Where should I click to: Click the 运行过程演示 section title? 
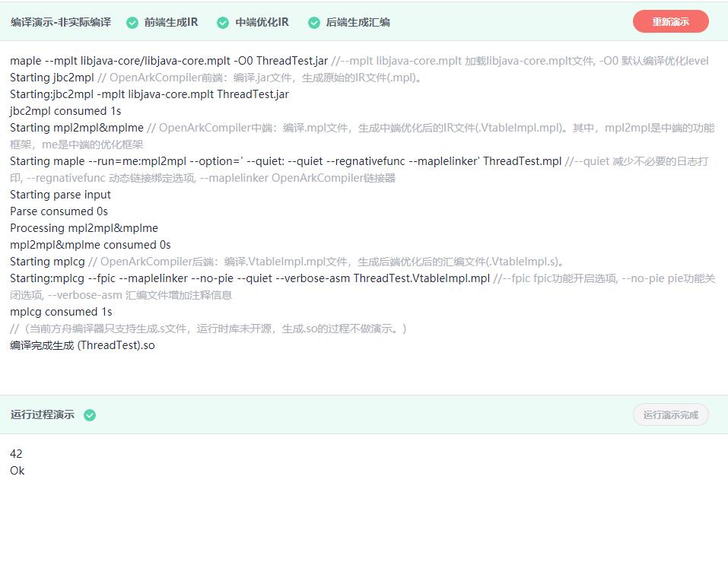(x=43, y=415)
